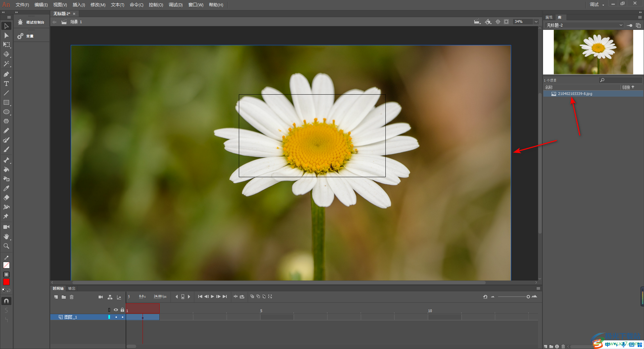The height and width of the screenshot is (349, 644).
Task: Open timeline panel options menu
Action: (538, 289)
